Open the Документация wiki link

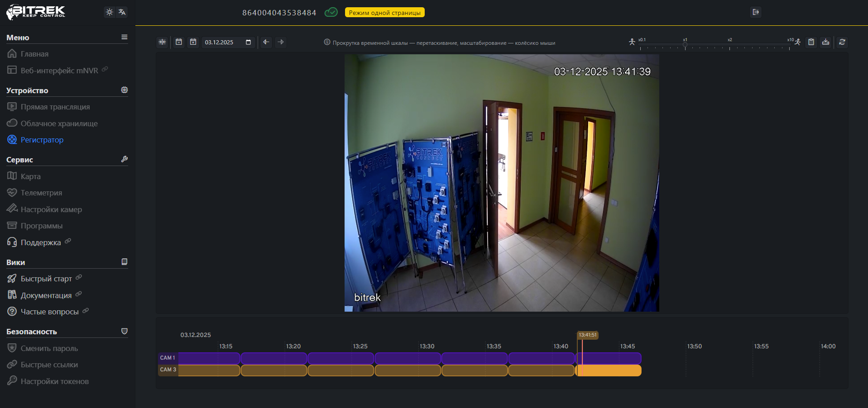pyautogui.click(x=46, y=295)
